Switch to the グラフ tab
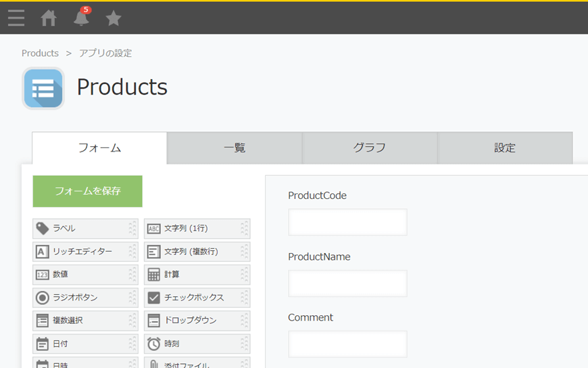This screenshot has height=368, width=588. coord(370,148)
